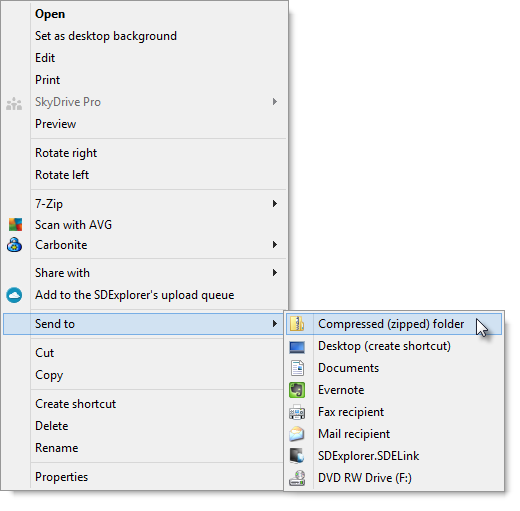Send to DVD RW Drive (F:)
Viewport: 520px width, 511px height.
pyautogui.click(x=394, y=478)
